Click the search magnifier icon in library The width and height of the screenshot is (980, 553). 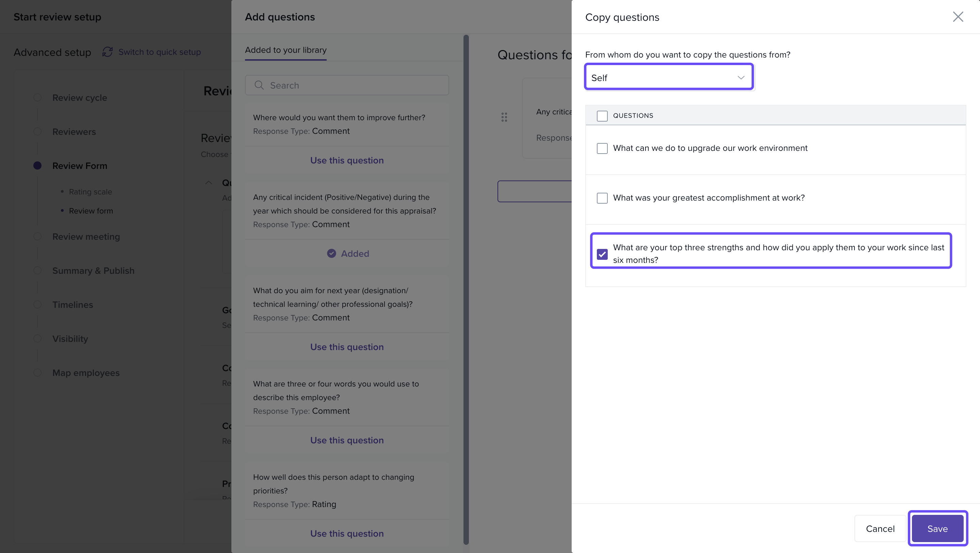(x=259, y=85)
